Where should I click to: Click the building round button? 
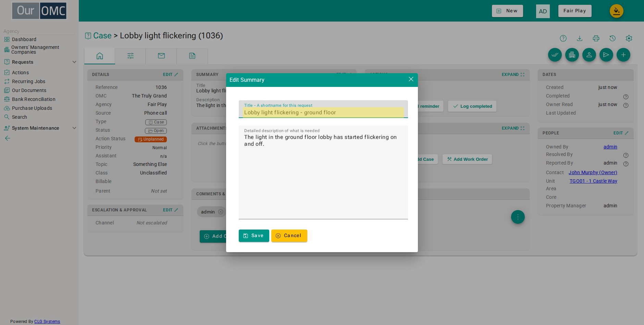tap(572, 55)
